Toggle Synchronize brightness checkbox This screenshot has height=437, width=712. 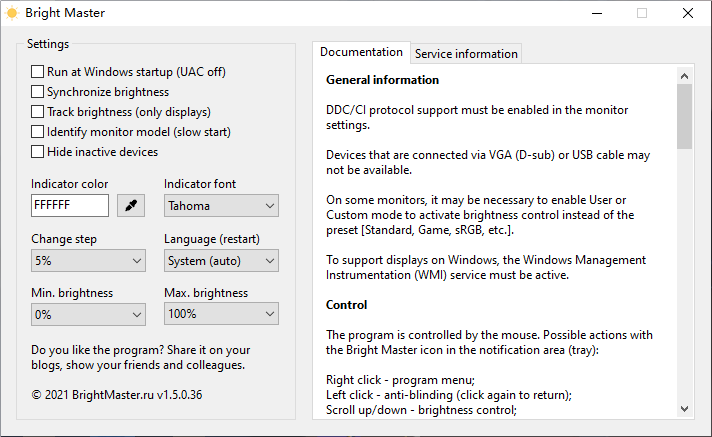[38, 92]
